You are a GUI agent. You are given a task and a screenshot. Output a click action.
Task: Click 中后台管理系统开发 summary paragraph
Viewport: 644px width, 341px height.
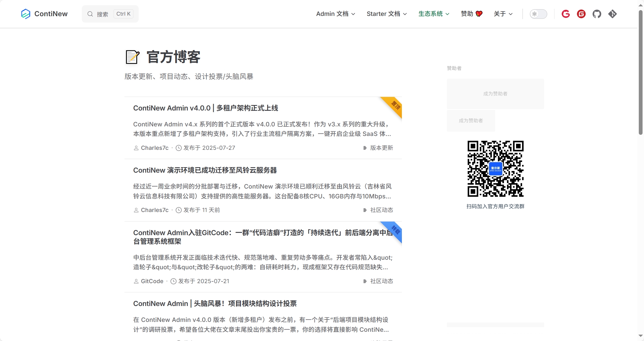[x=263, y=262]
